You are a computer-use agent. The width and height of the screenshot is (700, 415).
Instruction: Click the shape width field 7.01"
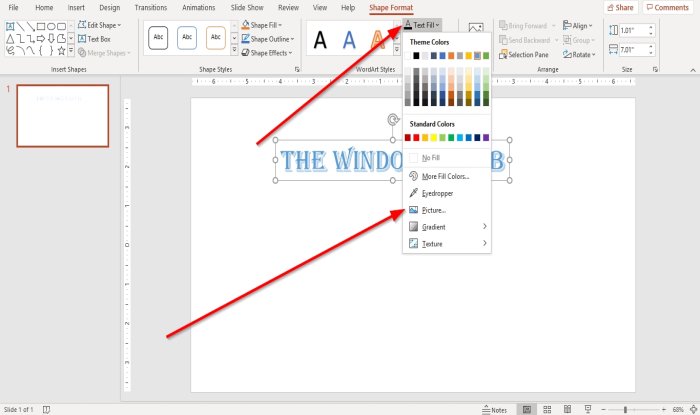point(634,49)
